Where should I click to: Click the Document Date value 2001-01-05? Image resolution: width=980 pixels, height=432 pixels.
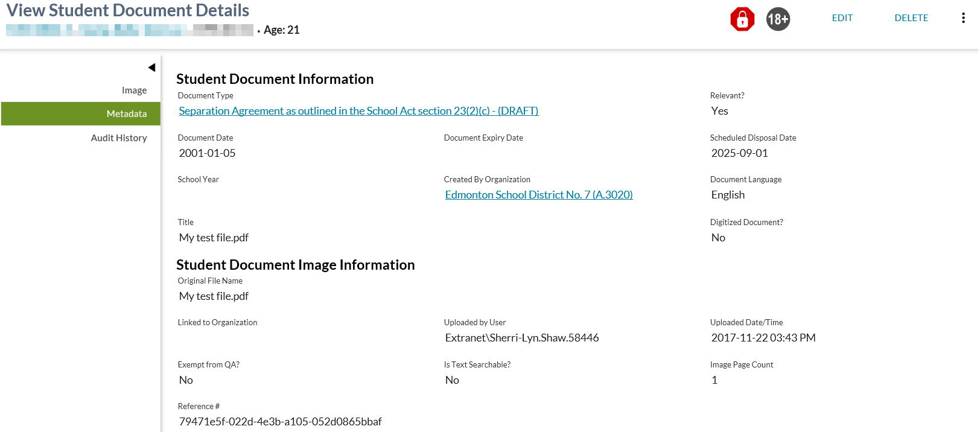tap(207, 153)
